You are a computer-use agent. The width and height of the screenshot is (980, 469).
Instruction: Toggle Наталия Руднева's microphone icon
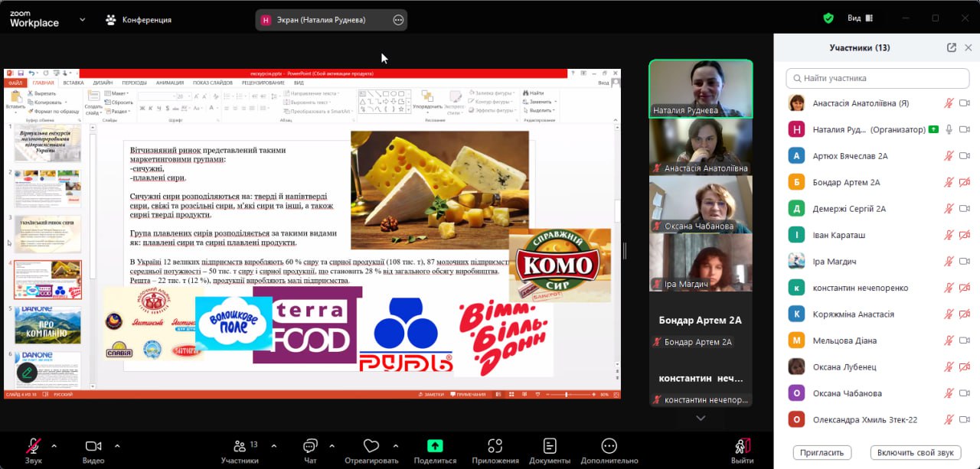pyautogui.click(x=949, y=129)
